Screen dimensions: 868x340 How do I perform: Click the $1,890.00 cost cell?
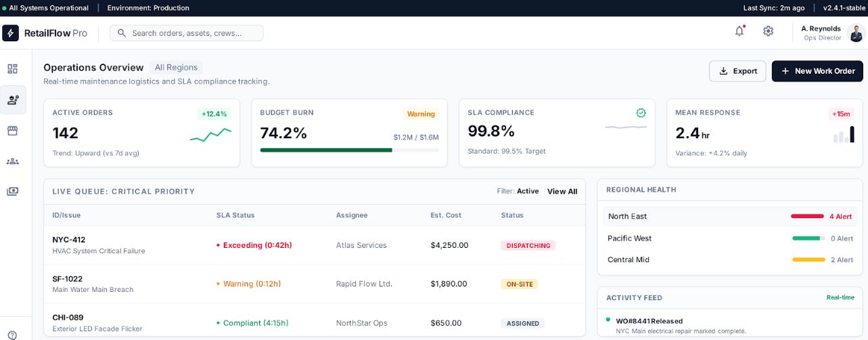pos(449,284)
